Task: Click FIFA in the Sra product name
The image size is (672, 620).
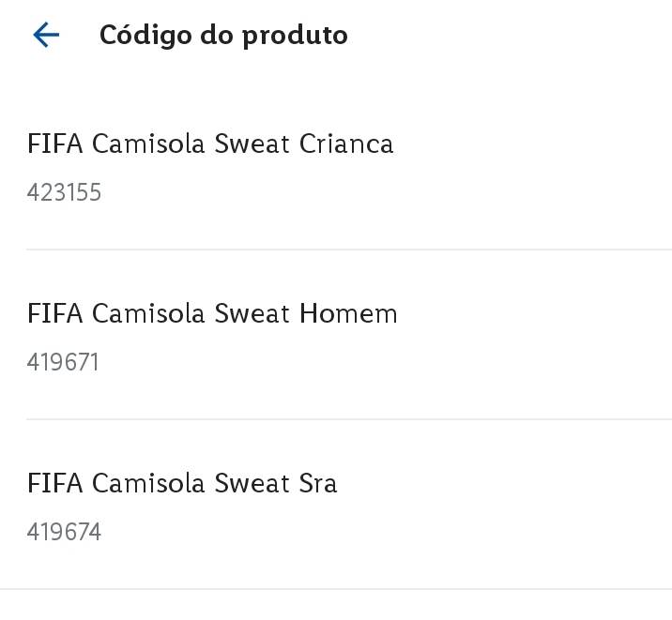Action: click(x=54, y=483)
